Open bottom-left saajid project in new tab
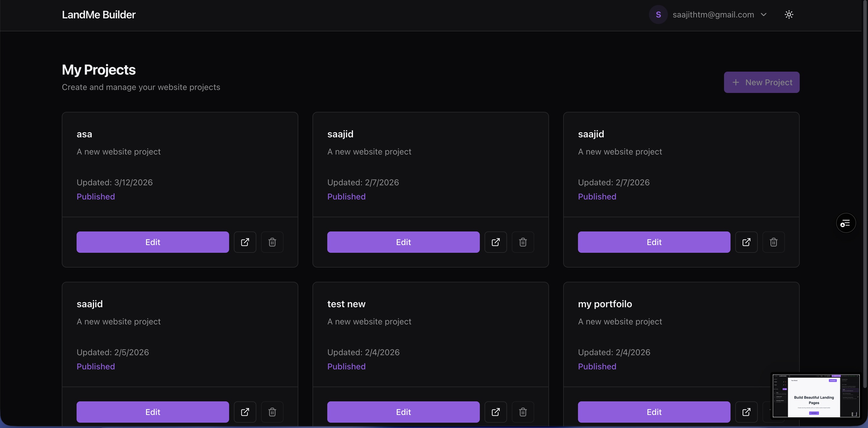Viewport: 868px width, 428px height. (x=245, y=412)
